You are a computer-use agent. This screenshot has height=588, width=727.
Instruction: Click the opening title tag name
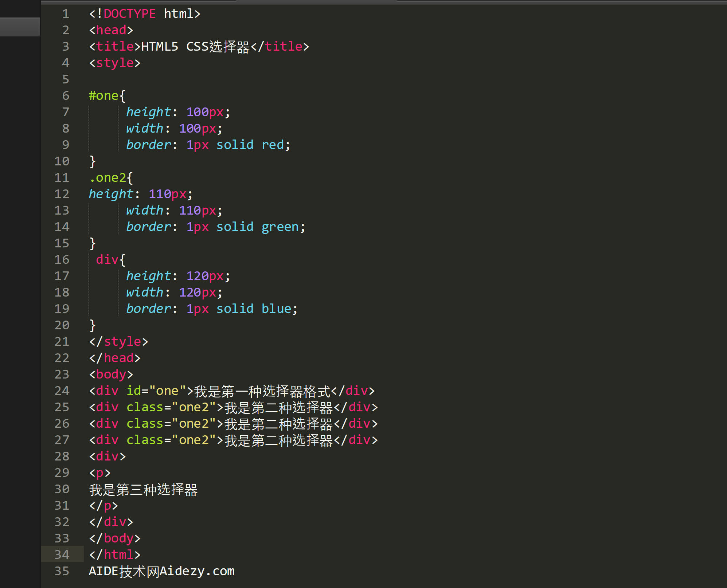[x=115, y=47]
